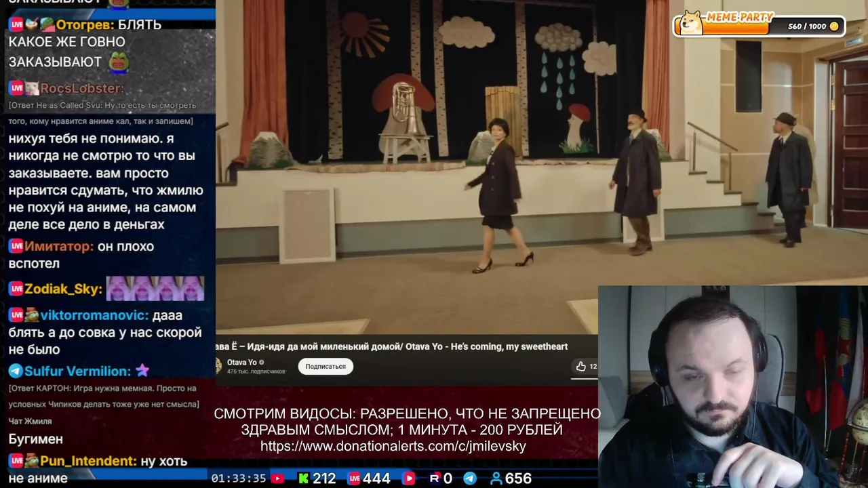This screenshot has width=868, height=488.
Task: Click the username viktorromanovic in chat
Action: pos(94,315)
